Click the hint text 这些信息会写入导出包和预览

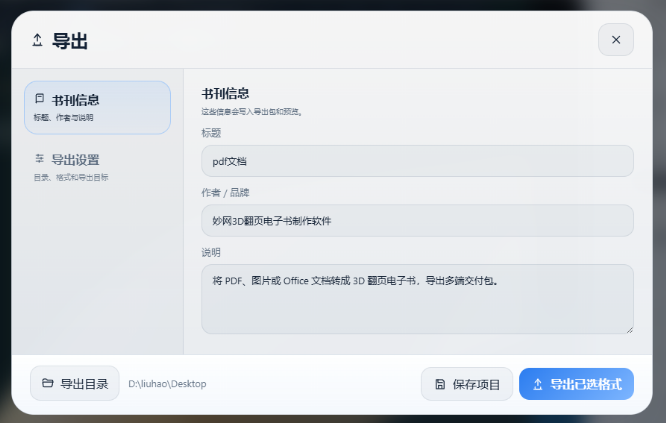click(x=251, y=112)
